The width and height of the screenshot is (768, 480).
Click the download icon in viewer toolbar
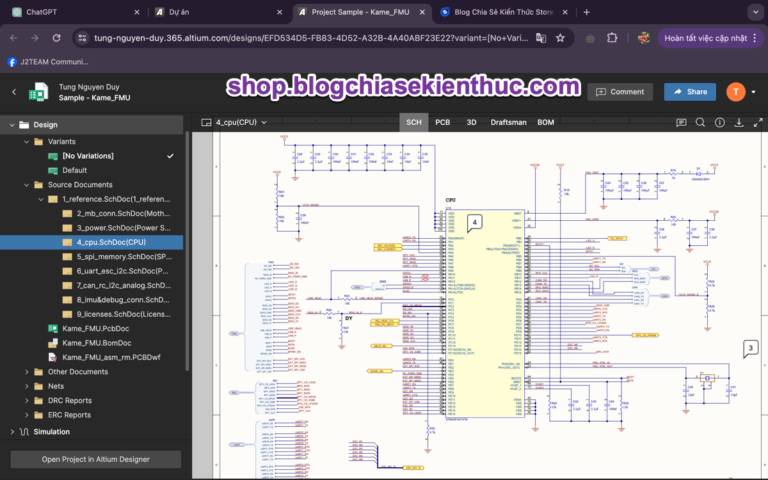click(x=739, y=122)
